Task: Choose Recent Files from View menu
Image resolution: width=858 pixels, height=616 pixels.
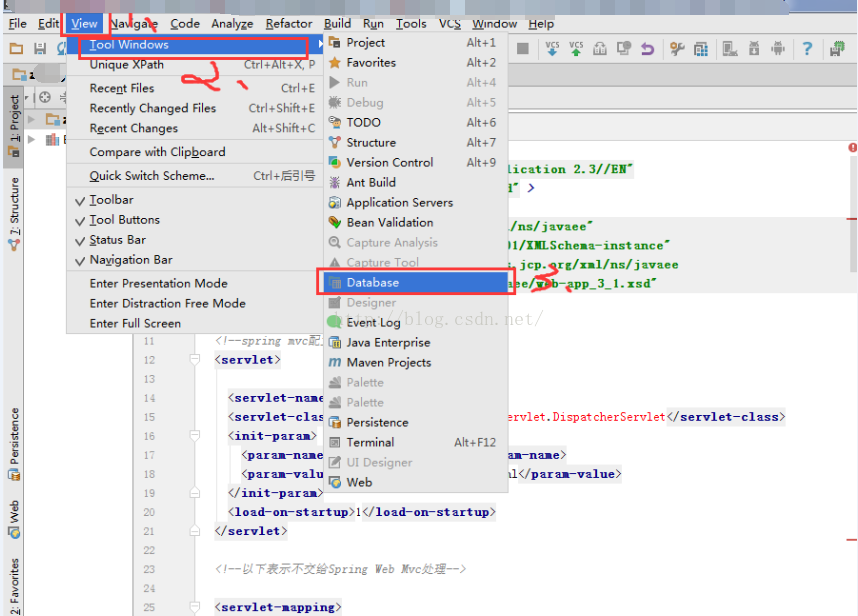Action: [194, 88]
